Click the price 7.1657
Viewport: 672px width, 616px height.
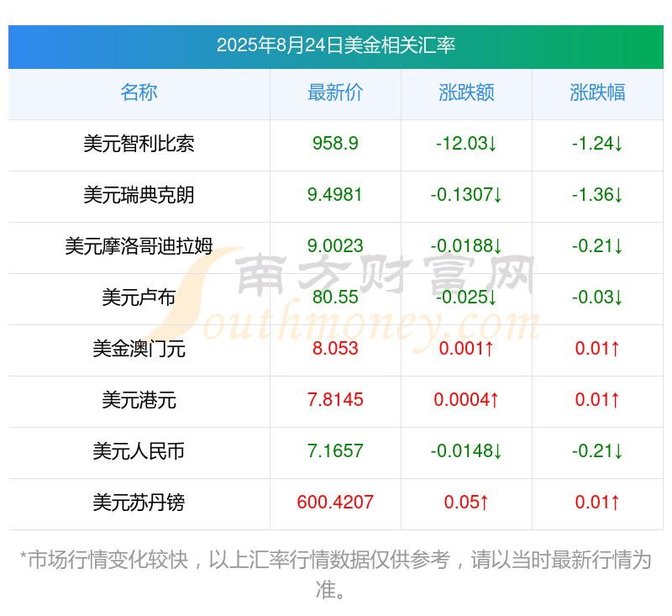tap(335, 451)
